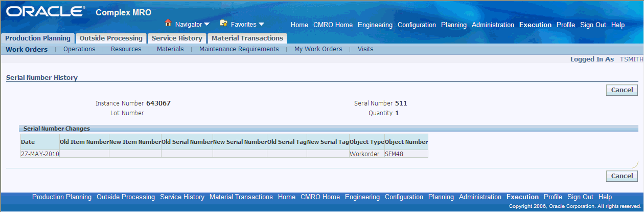This screenshot has width=644, height=212.
Task: Open Profile in top header
Action: (x=566, y=25)
